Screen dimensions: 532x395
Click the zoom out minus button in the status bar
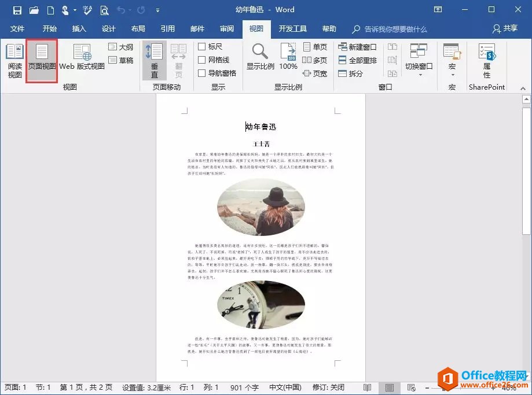tap(427, 387)
